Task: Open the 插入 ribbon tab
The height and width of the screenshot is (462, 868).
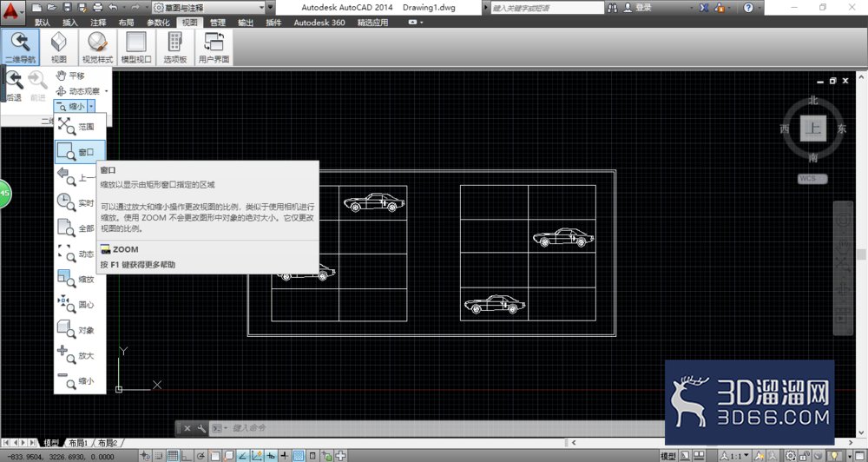Action: tap(70, 23)
